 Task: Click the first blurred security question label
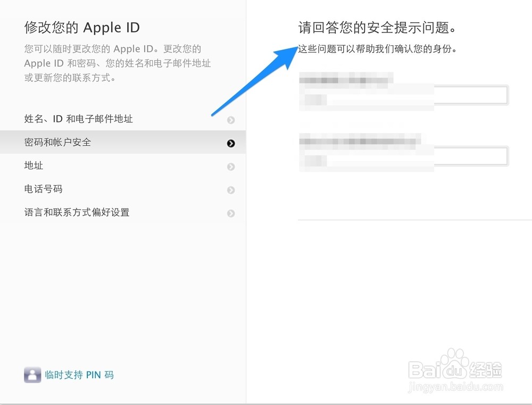coord(345,80)
